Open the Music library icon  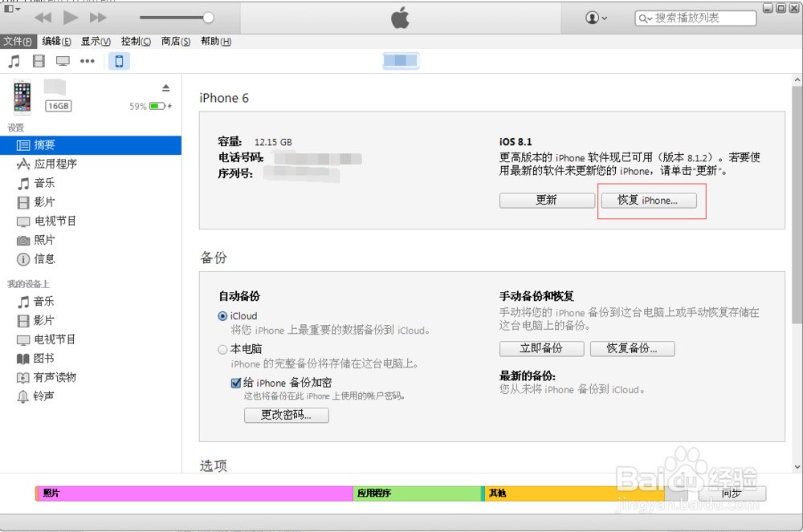coord(14,61)
